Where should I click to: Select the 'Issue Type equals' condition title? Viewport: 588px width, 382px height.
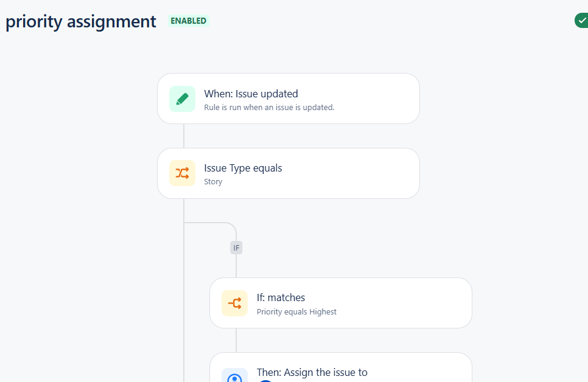click(x=243, y=168)
